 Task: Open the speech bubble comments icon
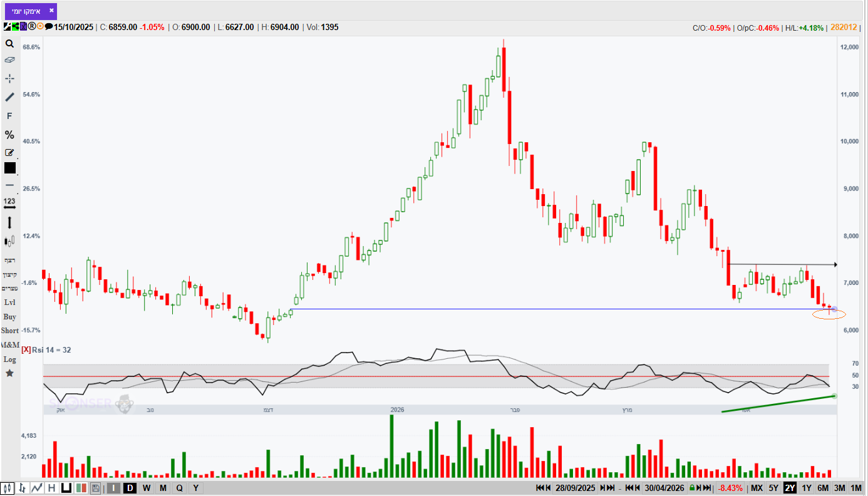49,26
